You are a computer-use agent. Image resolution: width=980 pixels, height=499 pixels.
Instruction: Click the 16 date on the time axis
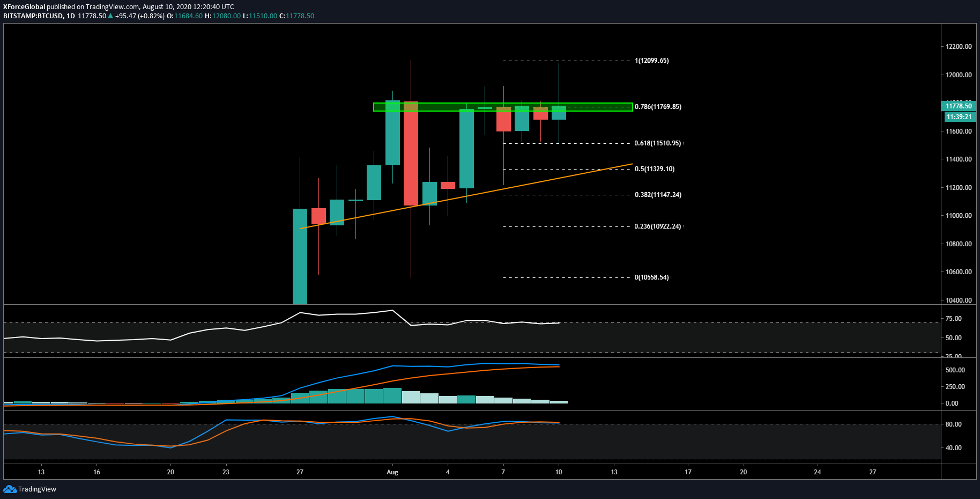[x=96, y=472]
